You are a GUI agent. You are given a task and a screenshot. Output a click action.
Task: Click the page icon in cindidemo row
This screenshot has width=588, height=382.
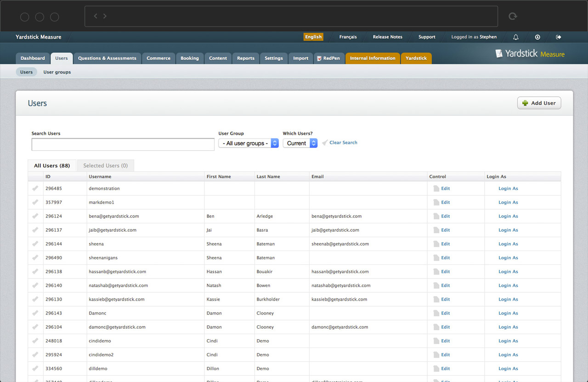click(x=436, y=341)
